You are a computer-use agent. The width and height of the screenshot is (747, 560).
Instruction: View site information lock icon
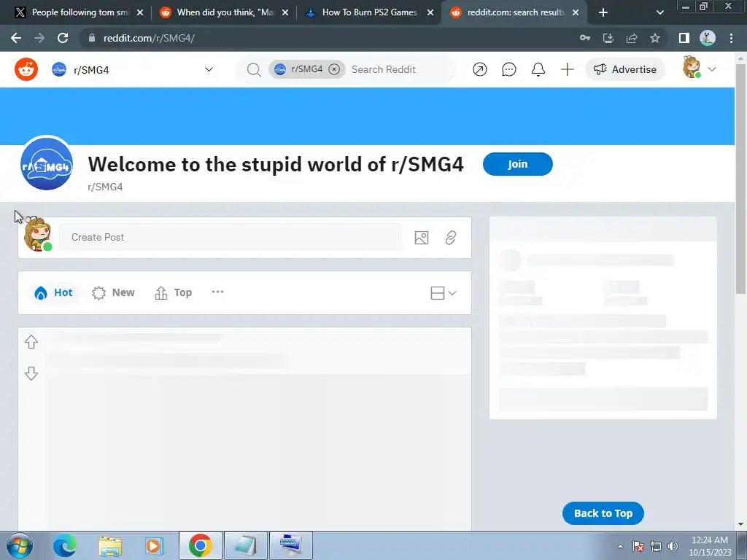[x=92, y=38]
